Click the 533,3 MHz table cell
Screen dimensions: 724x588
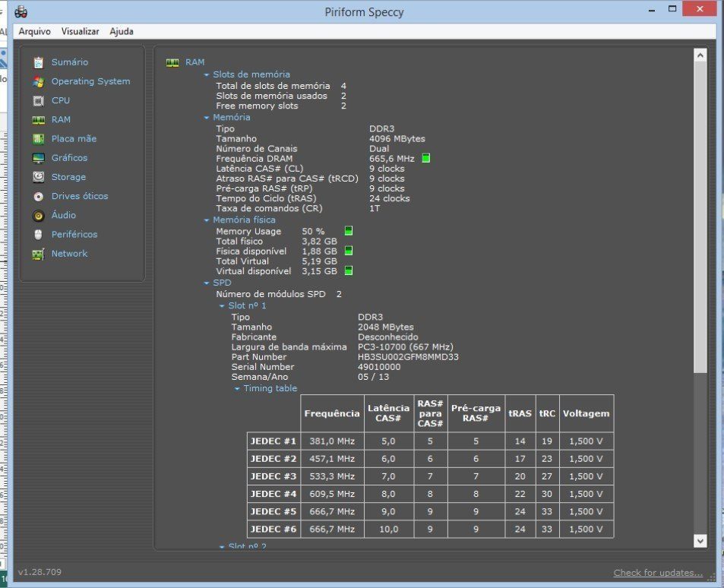pyautogui.click(x=332, y=476)
